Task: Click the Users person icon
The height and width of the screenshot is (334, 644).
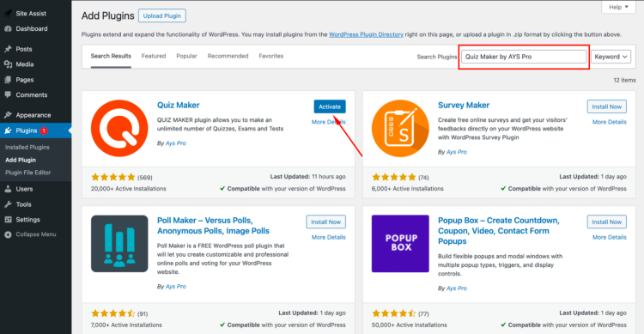Action: pyautogui.click(x=8, y=189)
